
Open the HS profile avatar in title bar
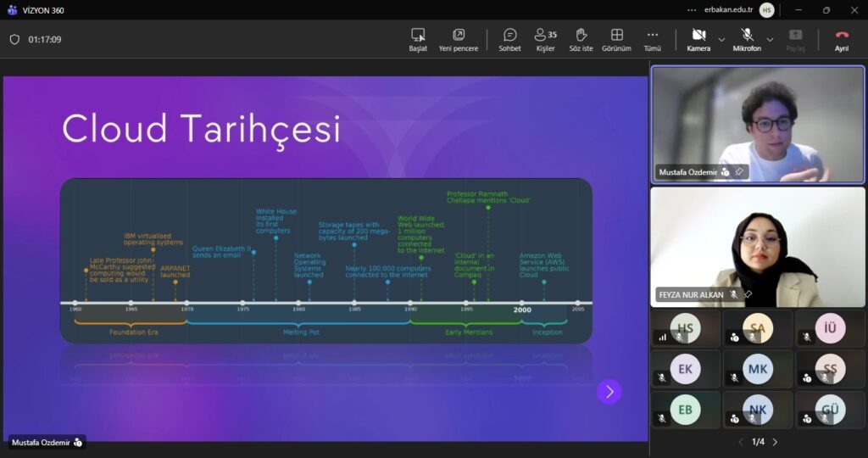point(766,10)
